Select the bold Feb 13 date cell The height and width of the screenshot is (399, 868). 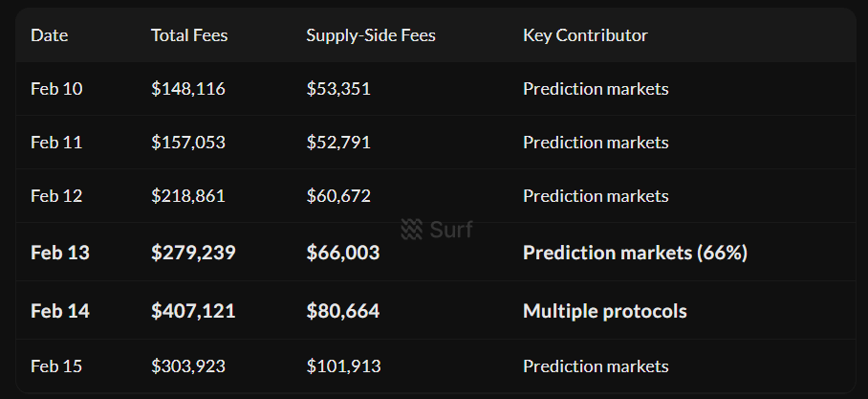60,253
